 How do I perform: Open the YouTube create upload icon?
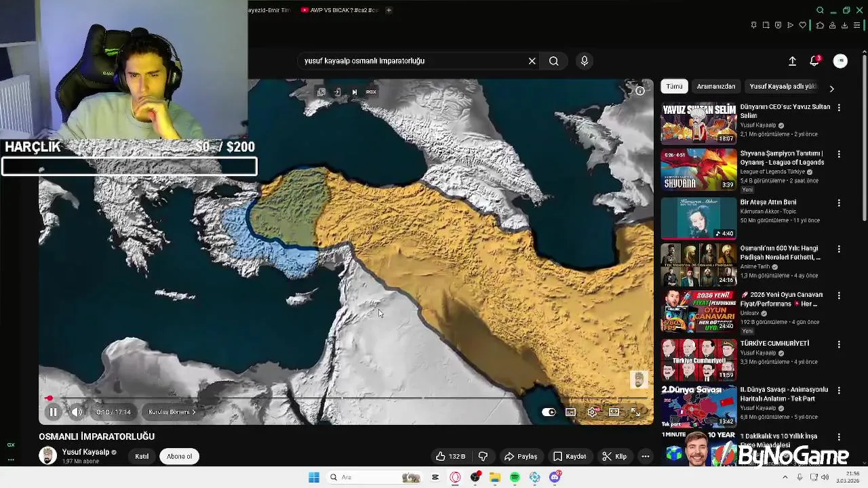coord(792,61)
